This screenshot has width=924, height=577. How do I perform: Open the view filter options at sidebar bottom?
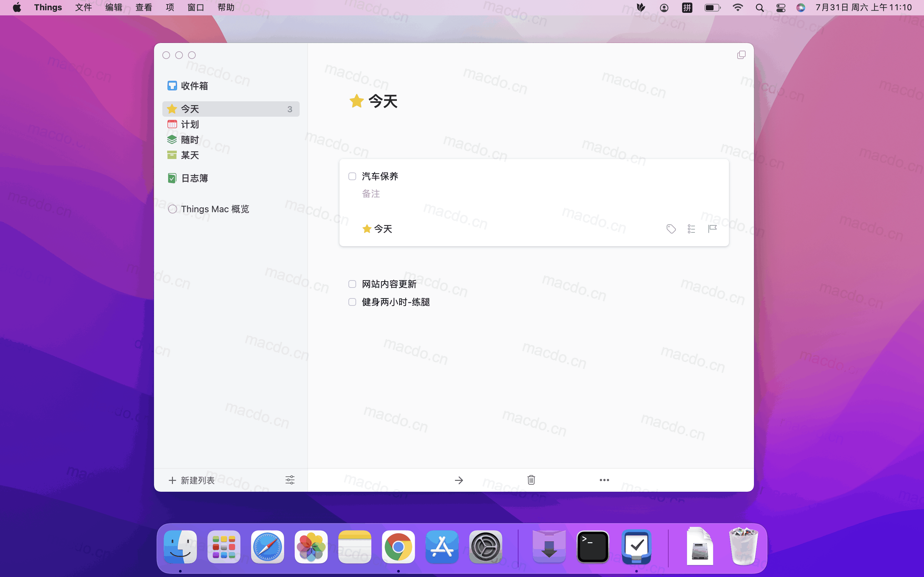[x=290, y=480]
